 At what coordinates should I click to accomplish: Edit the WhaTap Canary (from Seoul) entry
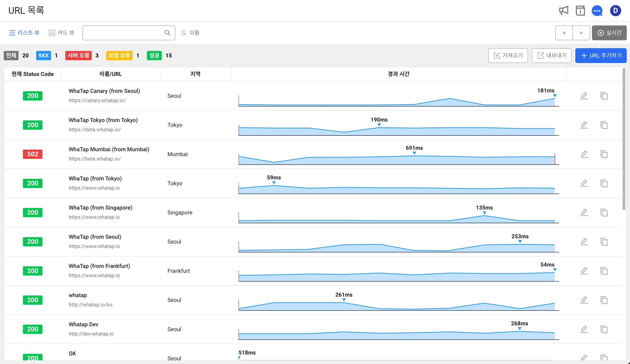tap(584, 96)
